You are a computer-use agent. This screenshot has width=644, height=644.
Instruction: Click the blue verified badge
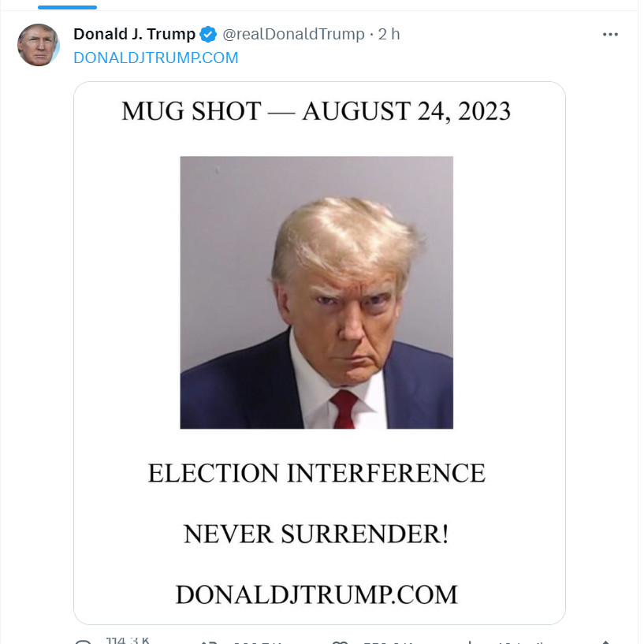(x=208, y=34)
